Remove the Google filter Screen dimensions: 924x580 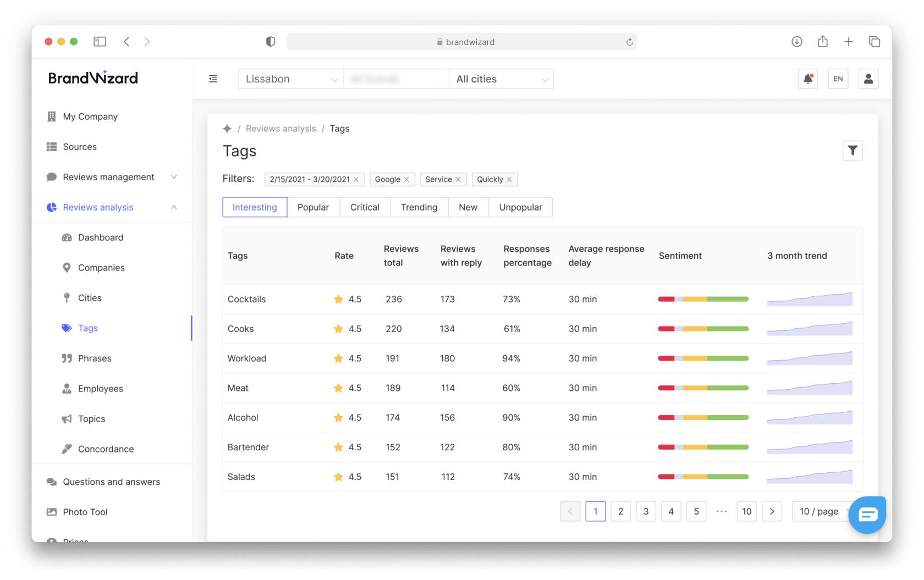(406, 179)
